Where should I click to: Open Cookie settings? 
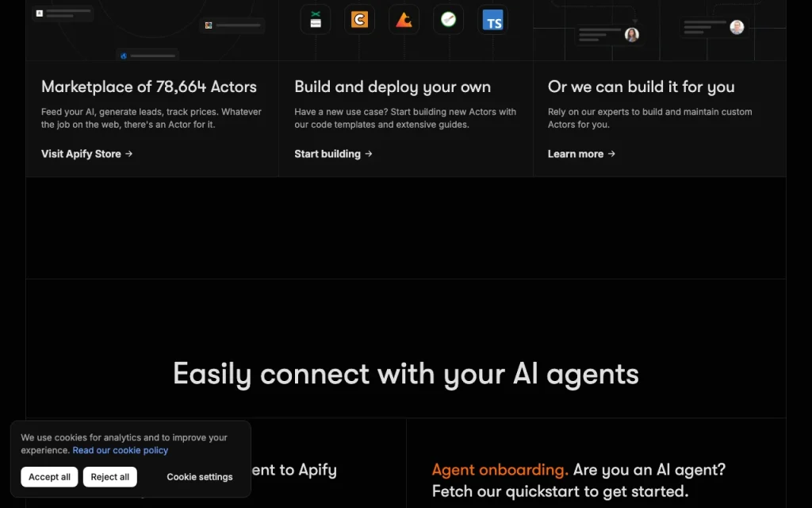199,477
